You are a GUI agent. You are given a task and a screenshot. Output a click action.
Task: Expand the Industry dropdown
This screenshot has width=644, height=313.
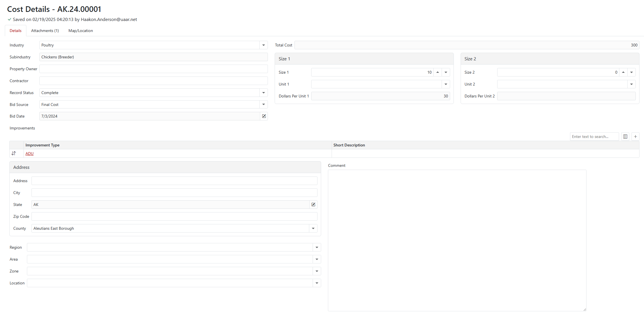click(264, 45)
